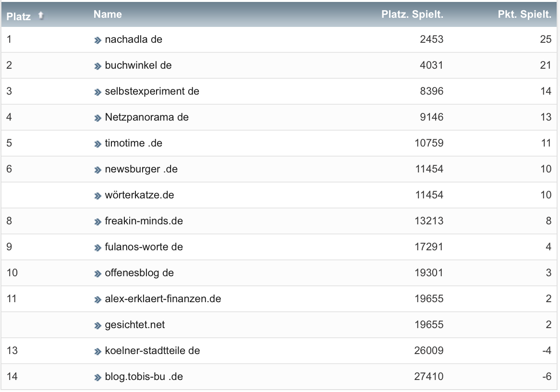Image resolution: width=560 pixels, height=392 pixels.
Task: Select rank number 13 in Platz column
Action: pyautogui.click(x=12, y=351)
